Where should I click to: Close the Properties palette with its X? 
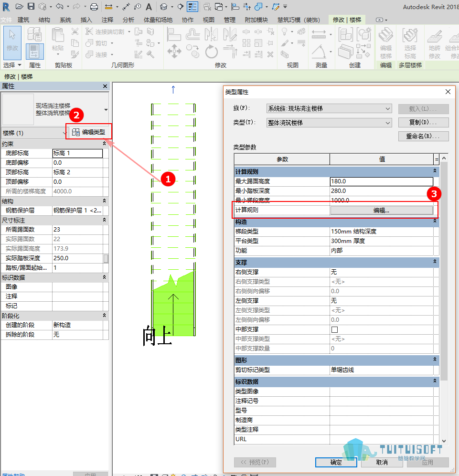[x=105, y=86]
